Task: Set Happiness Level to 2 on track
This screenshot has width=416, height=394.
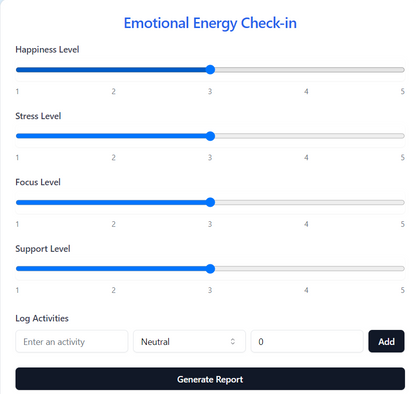Action: 115,70
